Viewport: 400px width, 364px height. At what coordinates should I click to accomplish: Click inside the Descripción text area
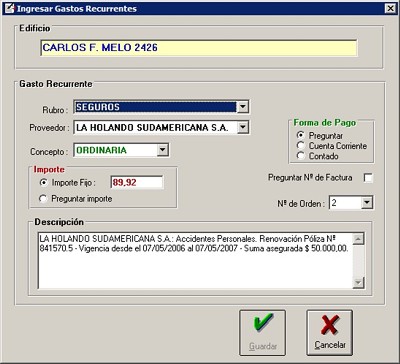(196, 261)
